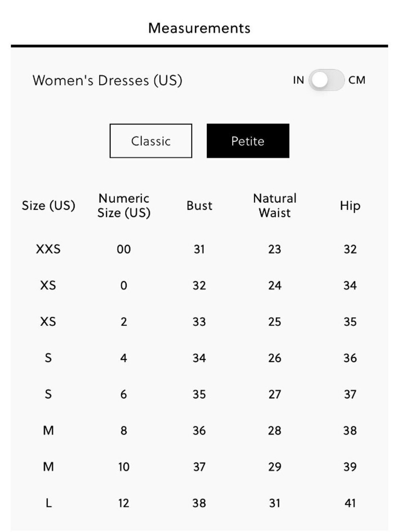Click the hip value 41 cell
399x532 pixels.
(350, 503)
